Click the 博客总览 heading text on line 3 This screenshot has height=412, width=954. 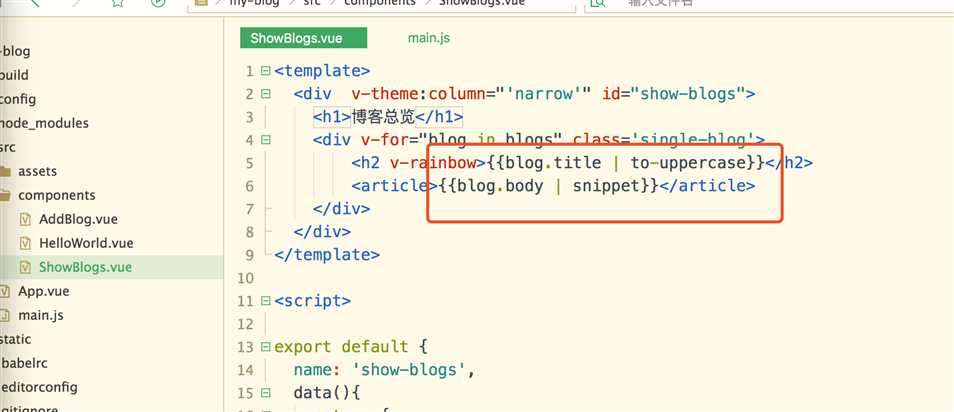pyautogui.click(x=383, y=117)
